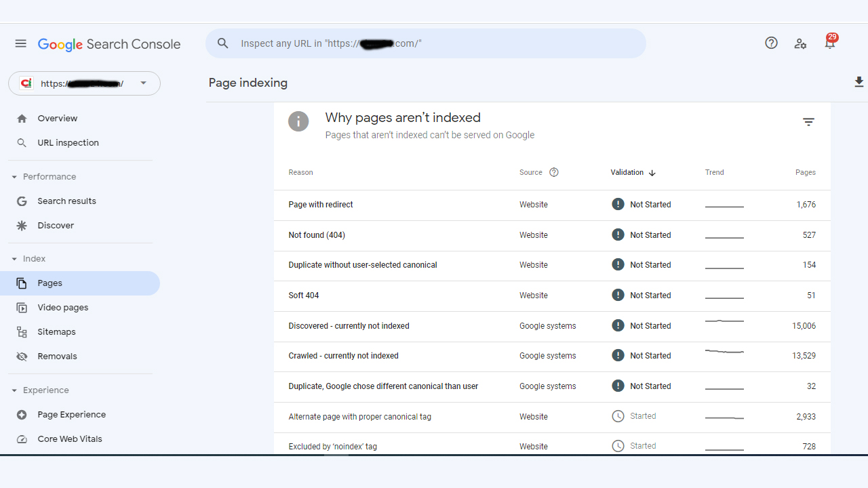Viewport: 868px width, 488px height.
Task: Select Pages under Index
Action: click(50, 283)
